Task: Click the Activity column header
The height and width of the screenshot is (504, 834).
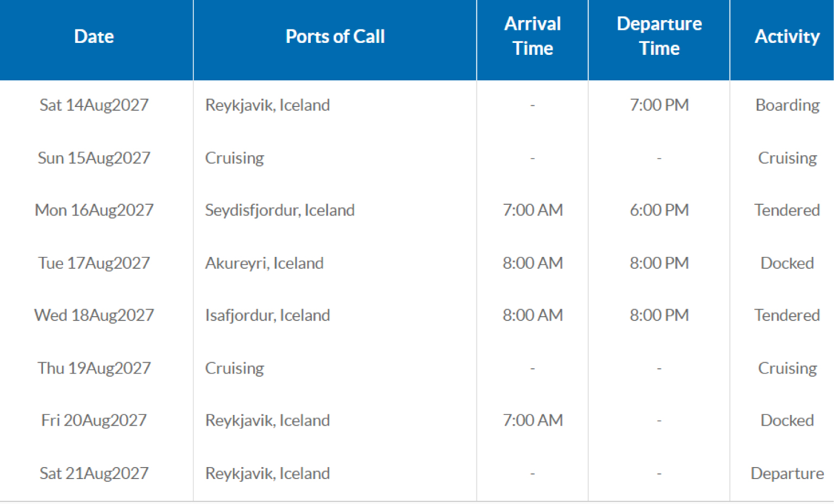Action: (787, 36)
